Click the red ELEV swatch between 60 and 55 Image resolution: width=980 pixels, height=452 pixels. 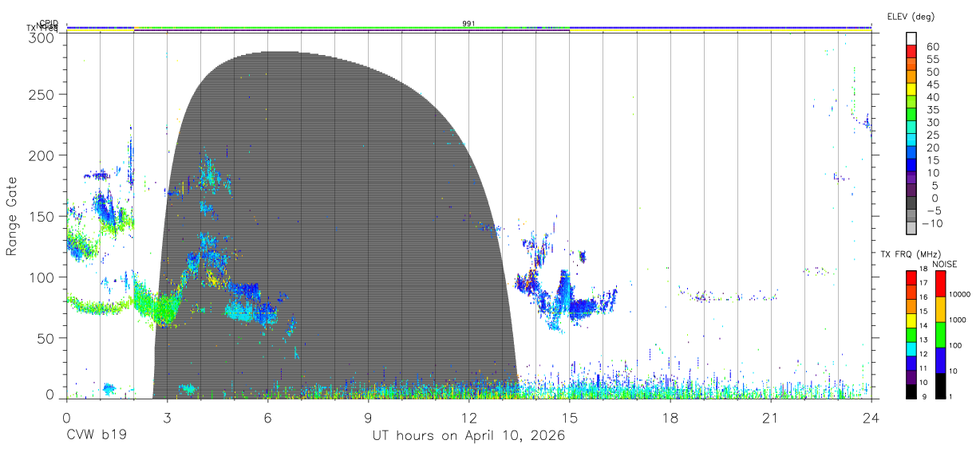click(911, 52)
